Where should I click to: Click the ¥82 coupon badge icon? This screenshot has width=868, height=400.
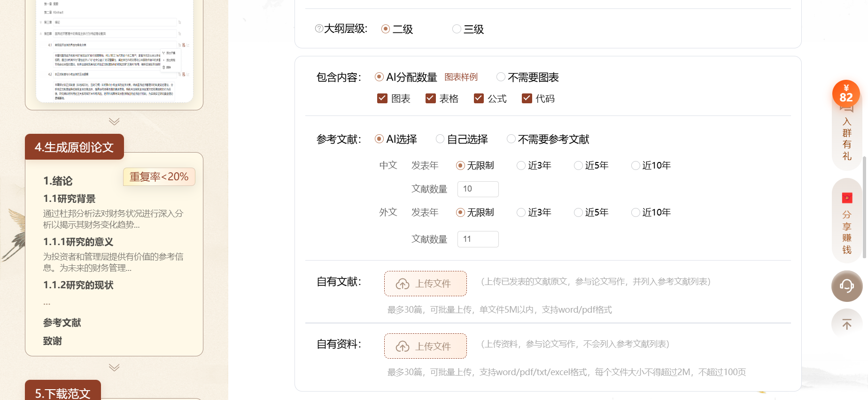(846, 93)
